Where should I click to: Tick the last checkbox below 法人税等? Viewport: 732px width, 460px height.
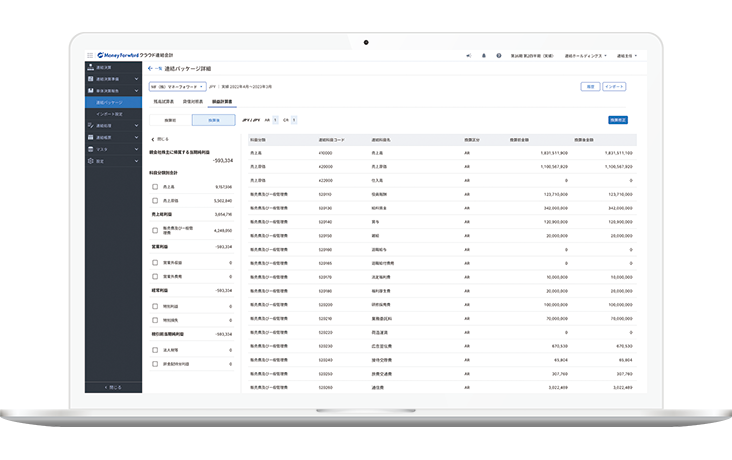click(155, 364)
